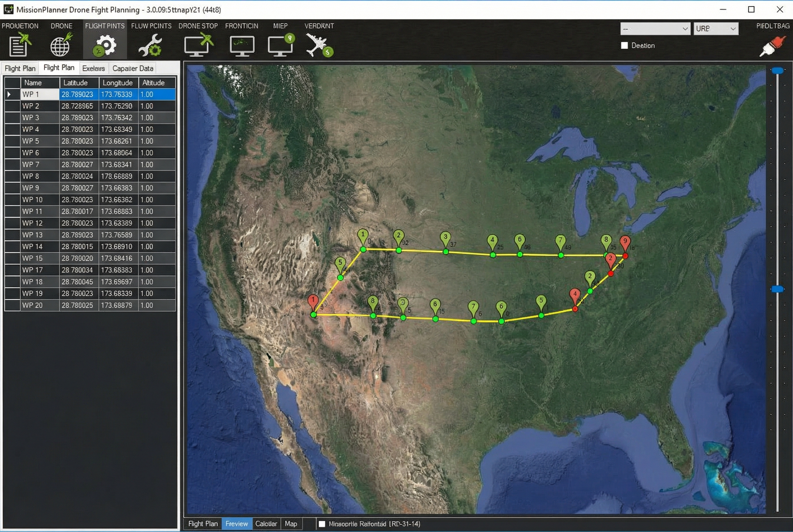Screen dimensions: 793x532
Task: Toggle the Minsoprtle Reifontad checkbox
Action: [x=322, y=524]
